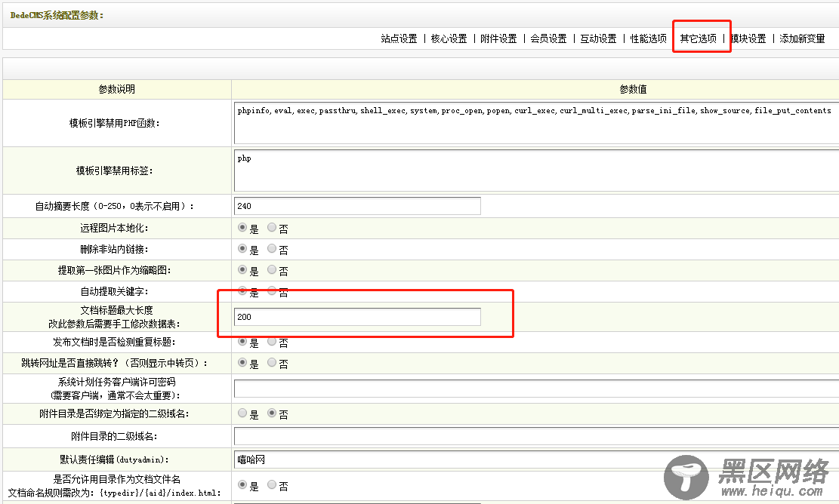Switch to the 互动设置 tab

(598, 38)
